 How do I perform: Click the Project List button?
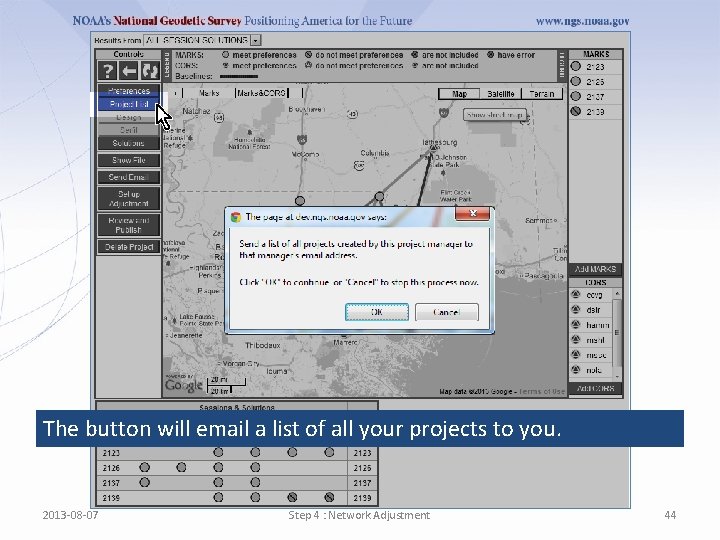[129, 104]
